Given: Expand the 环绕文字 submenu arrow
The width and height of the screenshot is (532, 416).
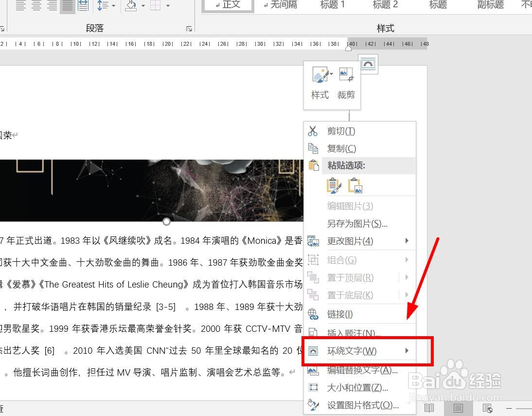Looking at the screenshot, I should pos(407,350).
